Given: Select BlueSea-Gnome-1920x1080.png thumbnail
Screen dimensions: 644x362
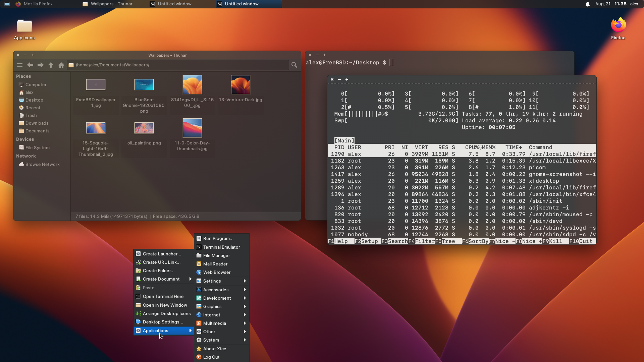Looking at the screenshot, I should pos(144,84).
